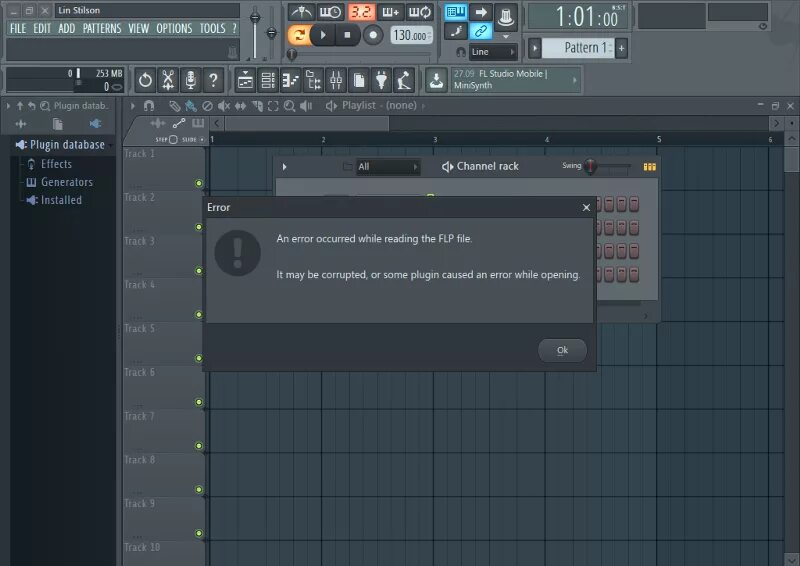Open the VIEW menu
800x566 pixels.
pyautogui.click(x=138, y=29)
